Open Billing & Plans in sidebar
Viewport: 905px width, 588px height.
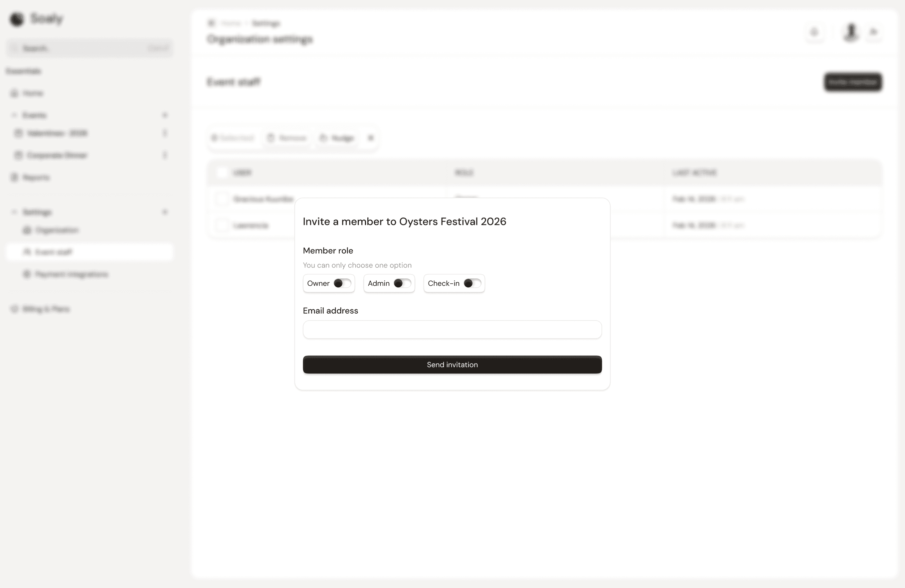click(46, 309)
